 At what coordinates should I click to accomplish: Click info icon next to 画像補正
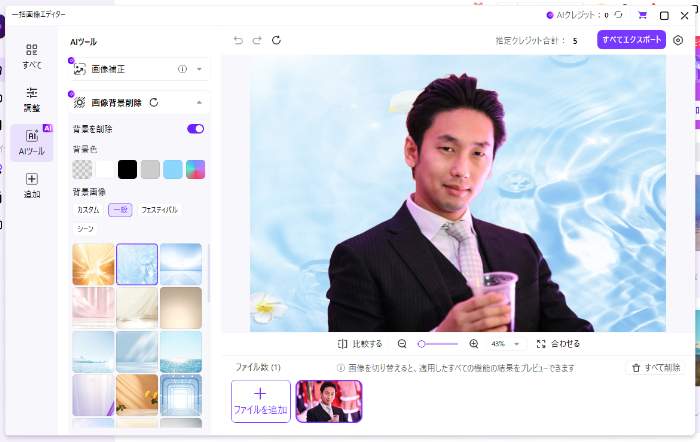[x=182, y=69]
